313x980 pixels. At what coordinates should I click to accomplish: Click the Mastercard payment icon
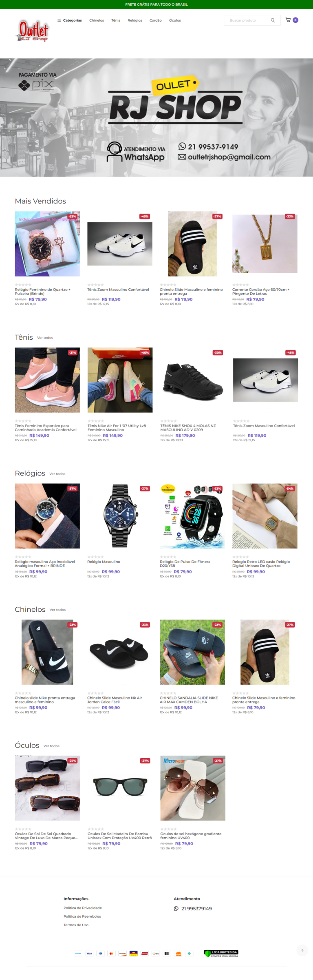point(111,953)
